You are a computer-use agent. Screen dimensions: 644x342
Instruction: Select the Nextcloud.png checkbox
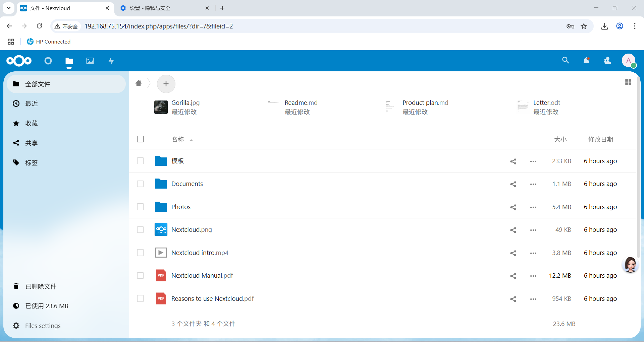[x=141, y=229]
